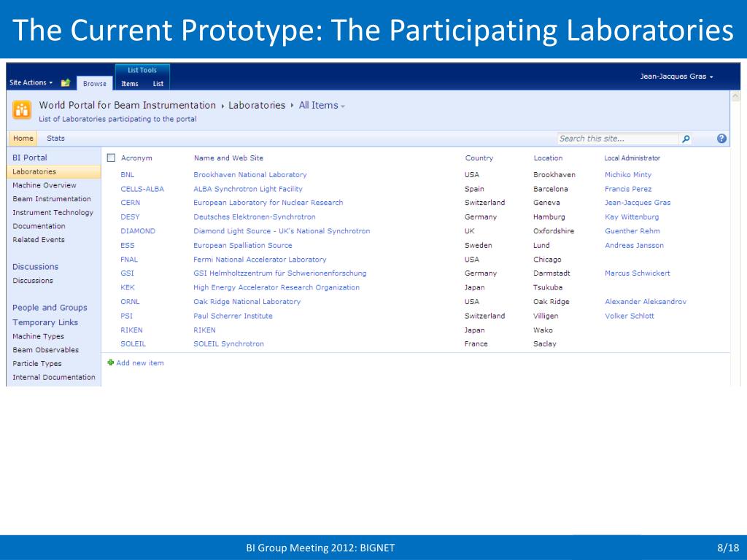Sort by the Country column header
Screen dimensions: 747x560
pyautogui.click(x=479, y=158)
